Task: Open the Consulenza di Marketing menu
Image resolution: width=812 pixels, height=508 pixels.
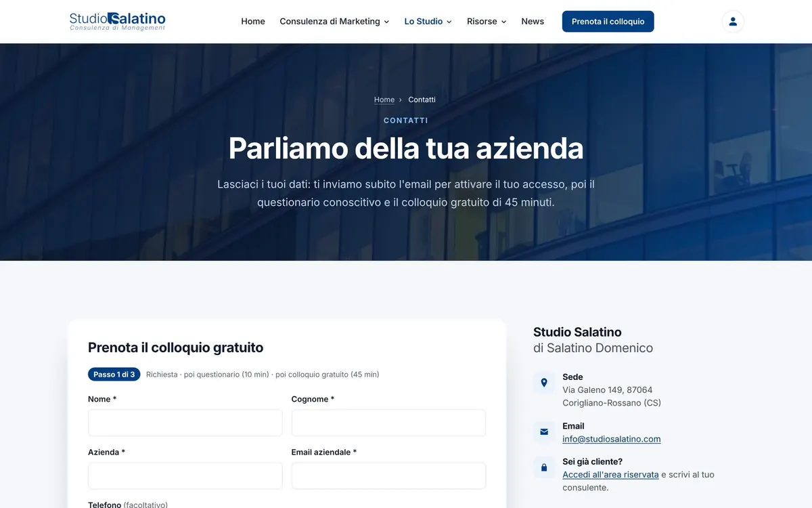Action: coord(334,22)
